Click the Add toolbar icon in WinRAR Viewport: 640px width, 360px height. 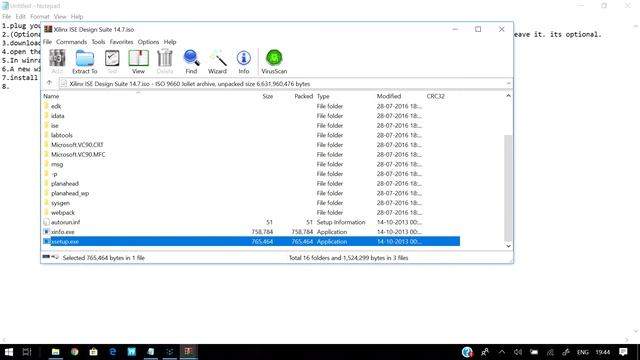coord(57,61)
